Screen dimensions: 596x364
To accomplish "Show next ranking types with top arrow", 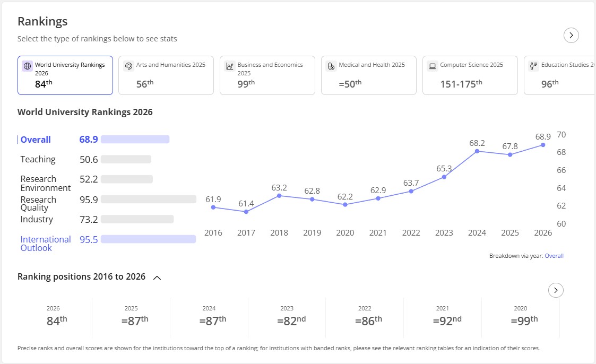I will [571, 36].
